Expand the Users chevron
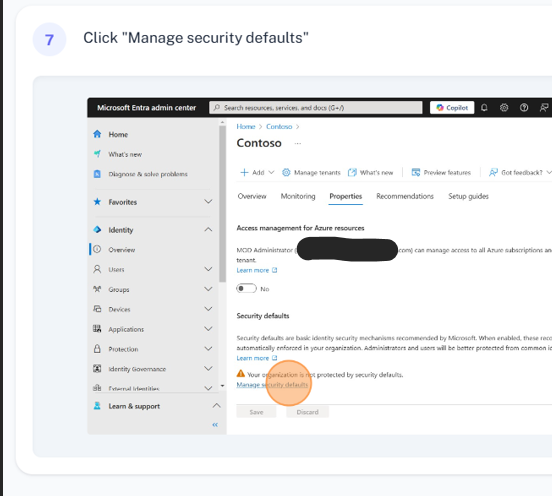 [x=208, y=269]
